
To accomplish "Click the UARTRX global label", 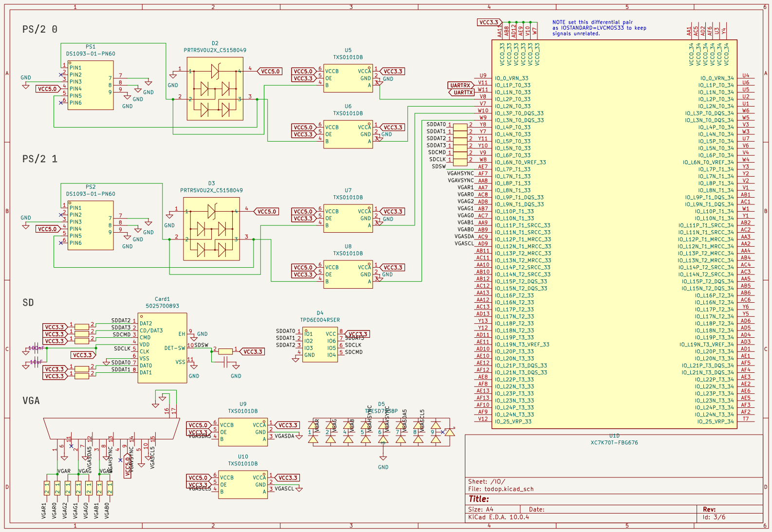I will [461, 85].
